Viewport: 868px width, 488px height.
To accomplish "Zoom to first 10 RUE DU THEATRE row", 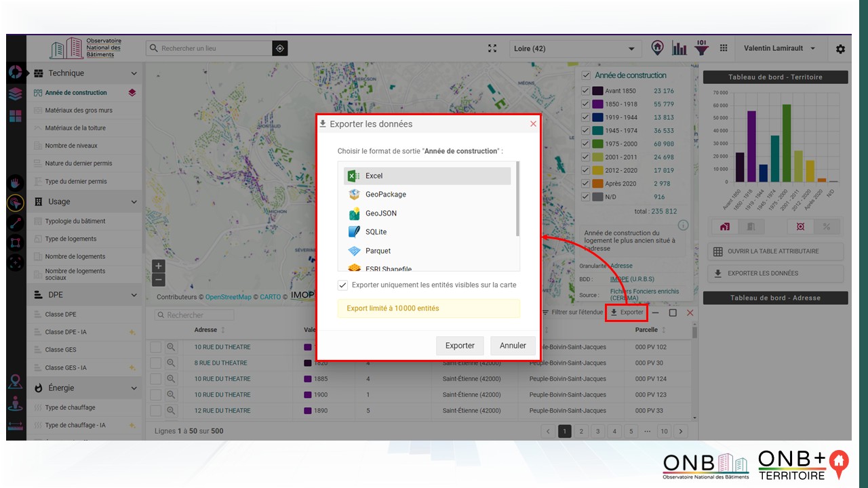I will point(171,347).
